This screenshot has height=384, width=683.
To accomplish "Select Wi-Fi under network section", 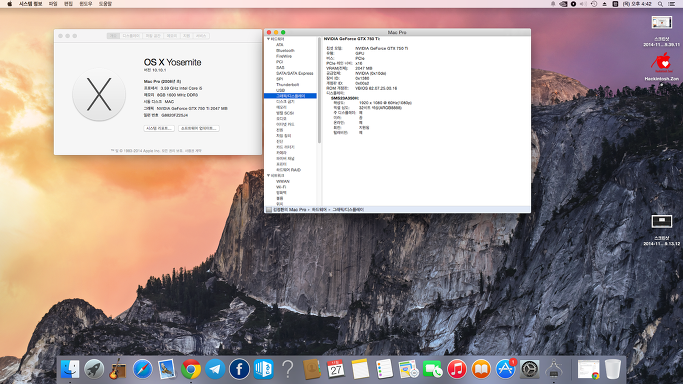I will pos(281,187).
